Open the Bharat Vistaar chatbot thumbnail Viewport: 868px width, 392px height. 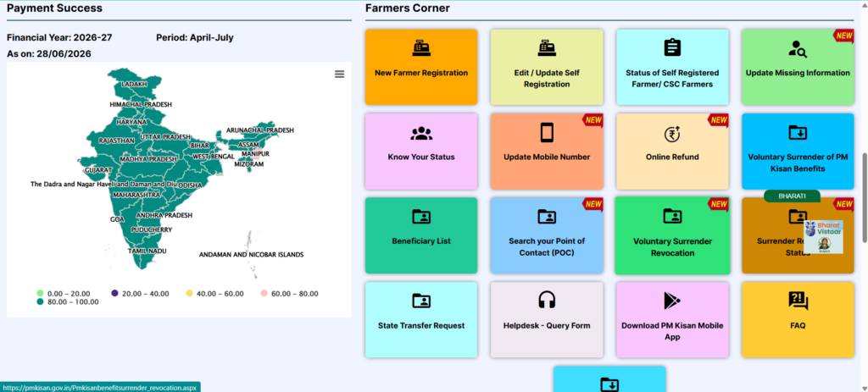(824, 236)
